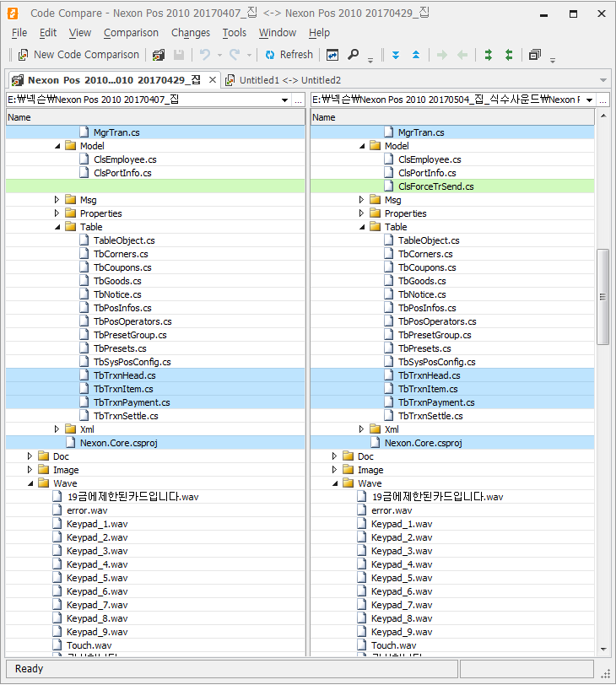Viewport: 616px width, 685px height.
Task: Open the left folder path dropdown
Action: [x=286, y=100]
